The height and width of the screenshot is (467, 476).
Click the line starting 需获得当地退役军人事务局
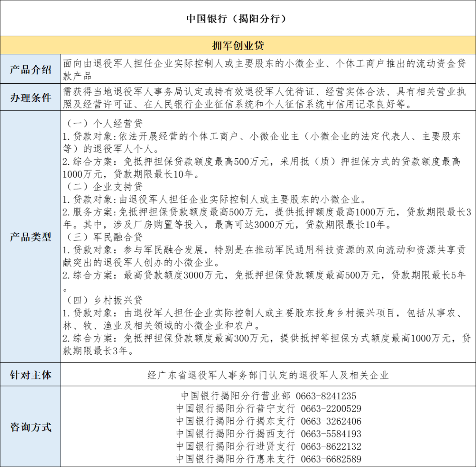264,91
